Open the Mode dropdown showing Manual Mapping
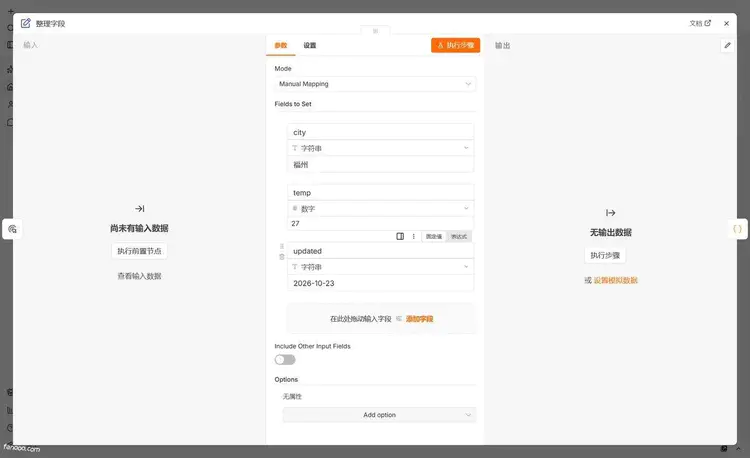Viewport: 750px width, 458px height. tap(375, 84)
